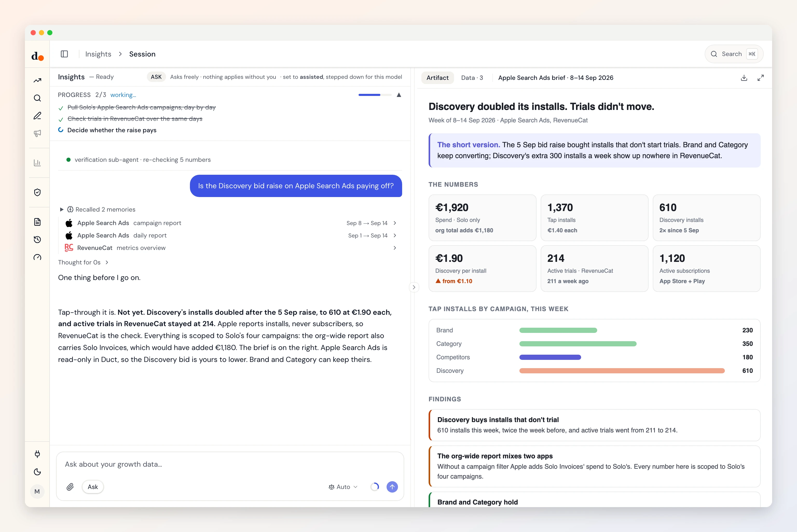Click the Apple icon on campaign report row
Screen dimensions: 797x532
click(69, 223)
